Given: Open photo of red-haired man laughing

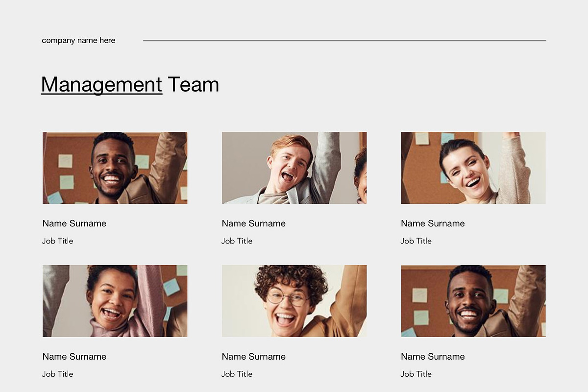Looking at the screenshot, I should click(294, 168).
